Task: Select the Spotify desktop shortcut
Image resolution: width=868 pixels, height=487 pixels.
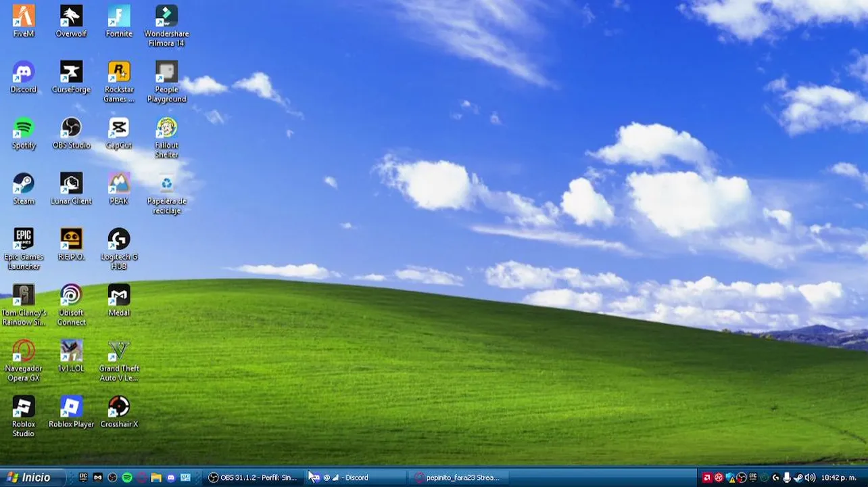Action: pos(24,133)
